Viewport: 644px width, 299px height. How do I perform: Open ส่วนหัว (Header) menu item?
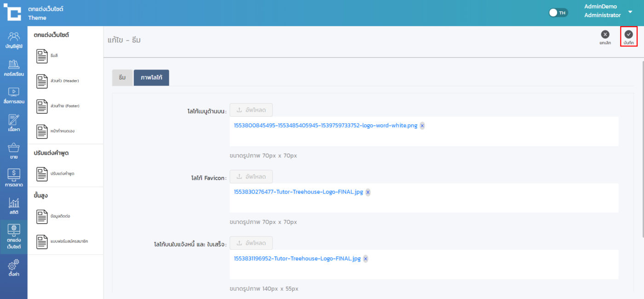(64, 81)
